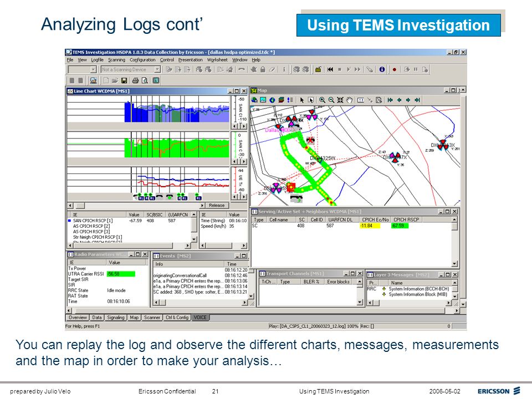This screenshot has width=532, height=399.
Task: Click the stop replay button in toolbar
Action: (x=339, y=70)
